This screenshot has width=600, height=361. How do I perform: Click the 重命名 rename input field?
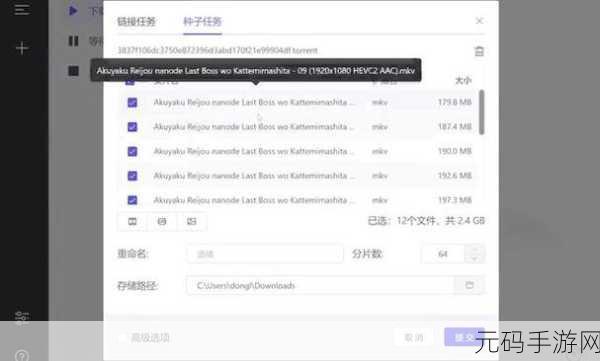(x=265, y=254)
